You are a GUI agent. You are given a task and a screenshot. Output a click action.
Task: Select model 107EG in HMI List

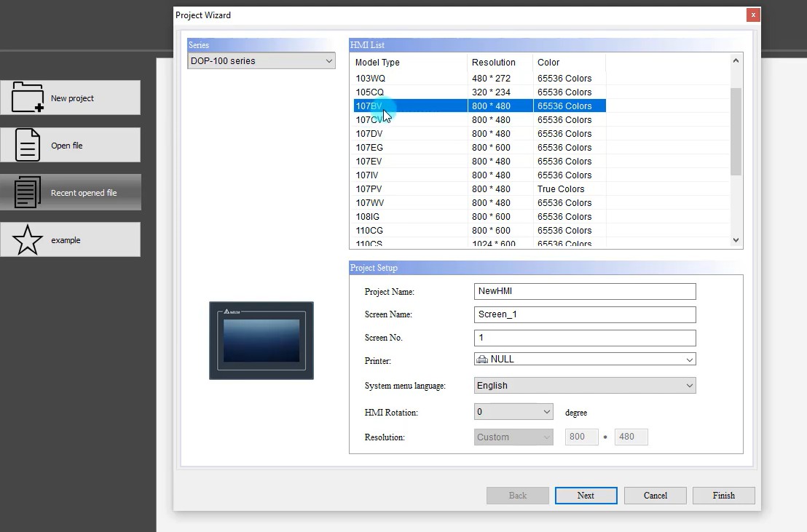(480, 148)
